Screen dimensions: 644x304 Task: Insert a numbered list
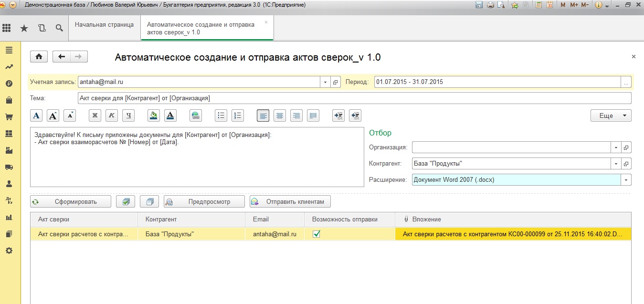[x=238, y=115]
